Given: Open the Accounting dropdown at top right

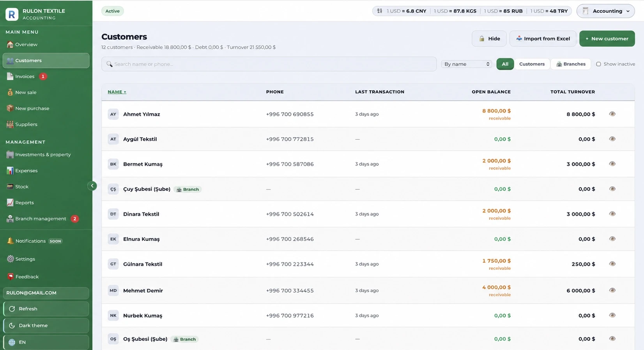Looking at the screenshot, I should (x=605, y=11).
